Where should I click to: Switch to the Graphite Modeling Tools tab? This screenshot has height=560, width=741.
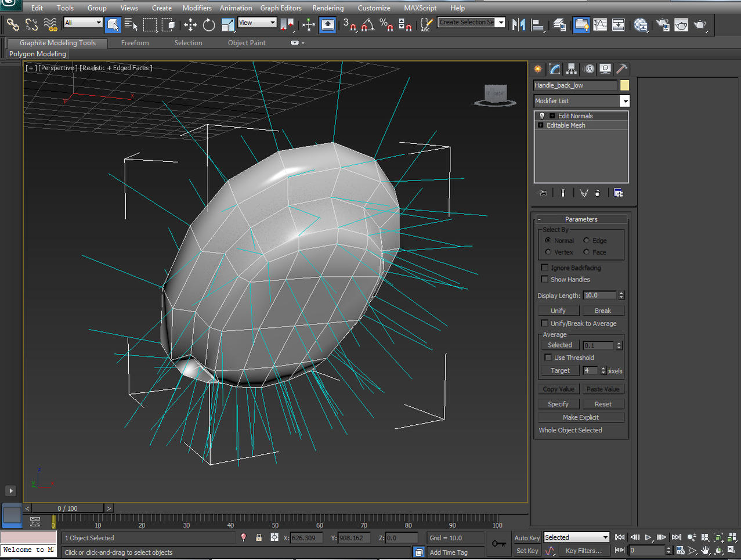pyautogui.click(x=56, y=42)
